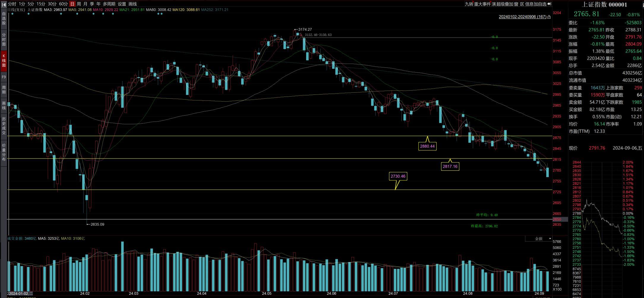
Task: Toggle the 九转 indicator
Action: coord(469,4)
